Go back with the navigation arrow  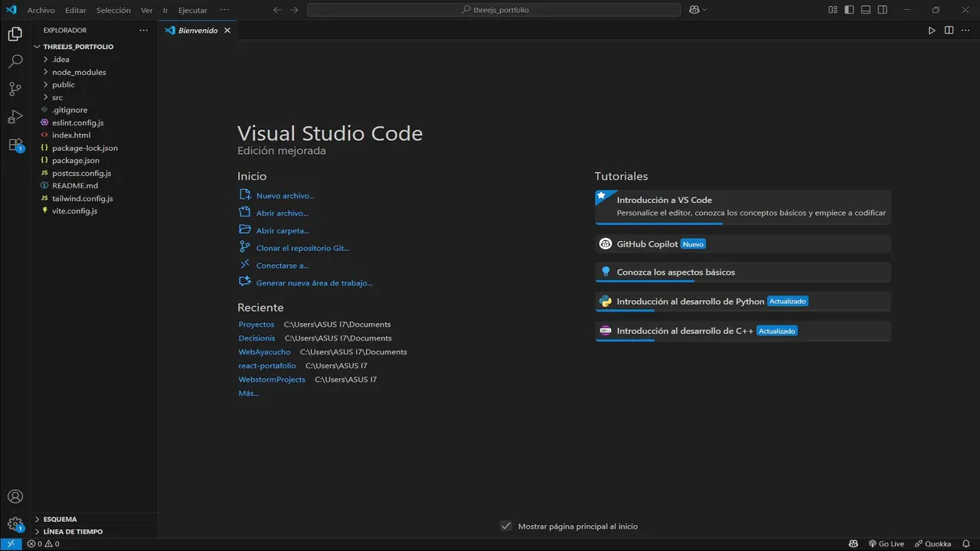coord(277,10)
